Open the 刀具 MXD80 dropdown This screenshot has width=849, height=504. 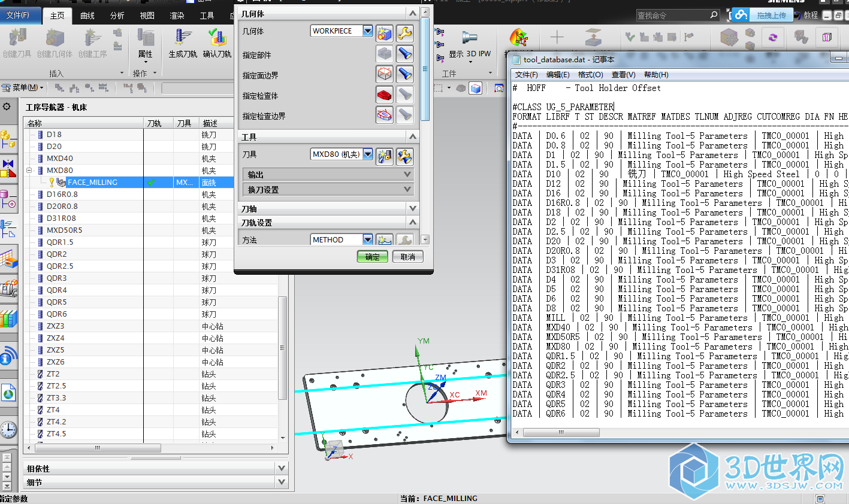[368, 154]
